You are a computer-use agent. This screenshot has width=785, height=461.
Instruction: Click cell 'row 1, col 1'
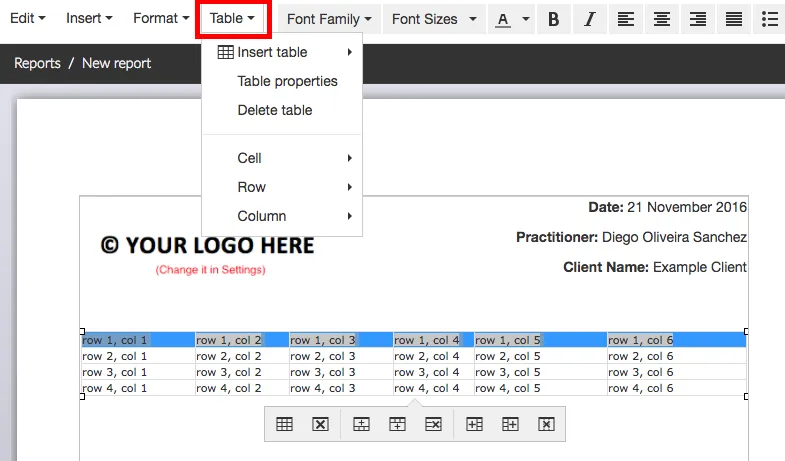pyautogui.click(x=138, y=340)
